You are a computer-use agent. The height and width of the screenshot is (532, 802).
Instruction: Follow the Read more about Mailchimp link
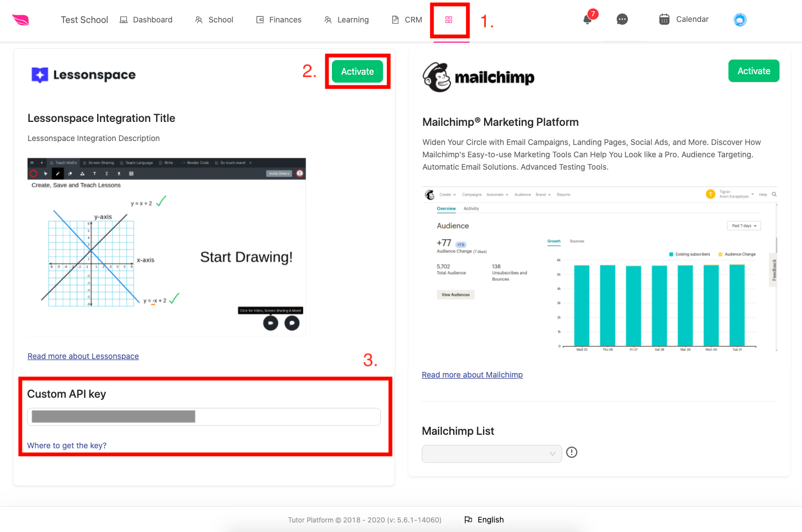coord(472,375)
